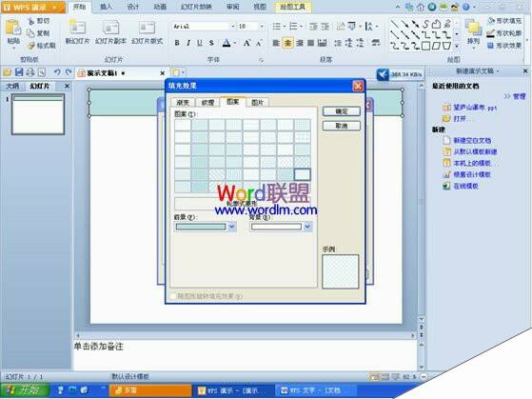Switch to the 幻灯片放映 ribbon tab
The height and width of the screenshot is (399, 532).
(x=196, y=7)
